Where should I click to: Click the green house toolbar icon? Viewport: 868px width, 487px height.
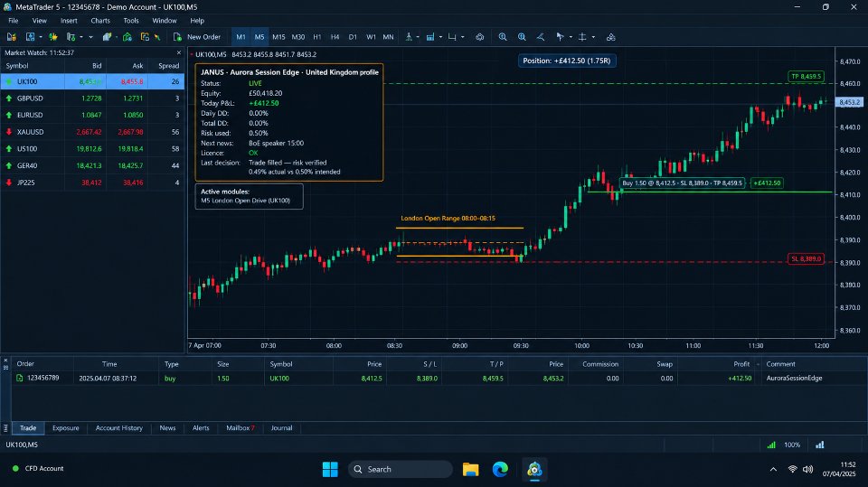point(127,37)
